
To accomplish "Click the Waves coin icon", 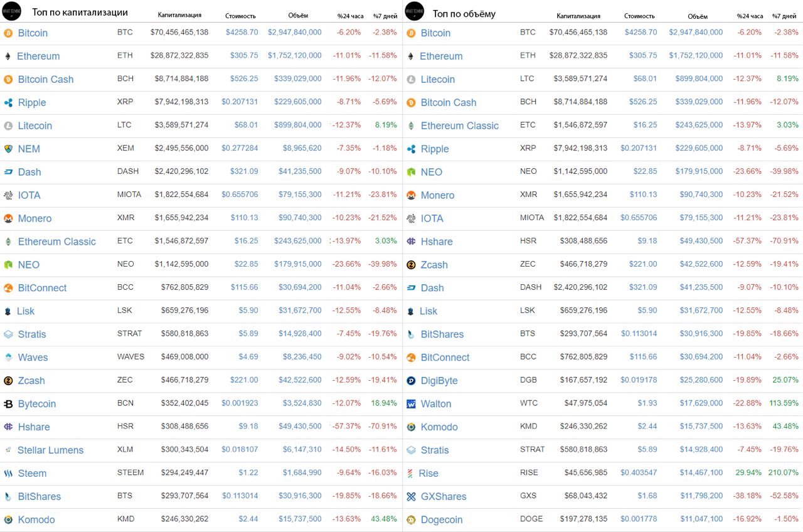I will [8, 358].
